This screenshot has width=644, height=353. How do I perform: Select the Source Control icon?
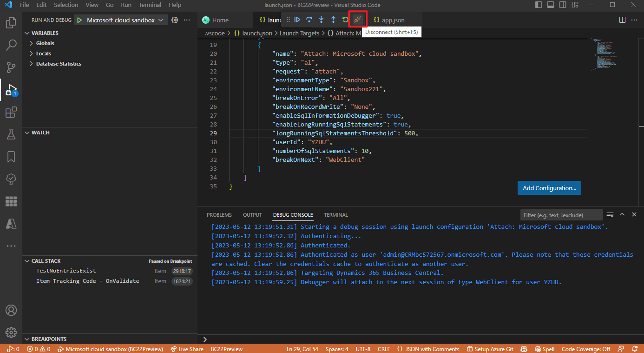10,67
